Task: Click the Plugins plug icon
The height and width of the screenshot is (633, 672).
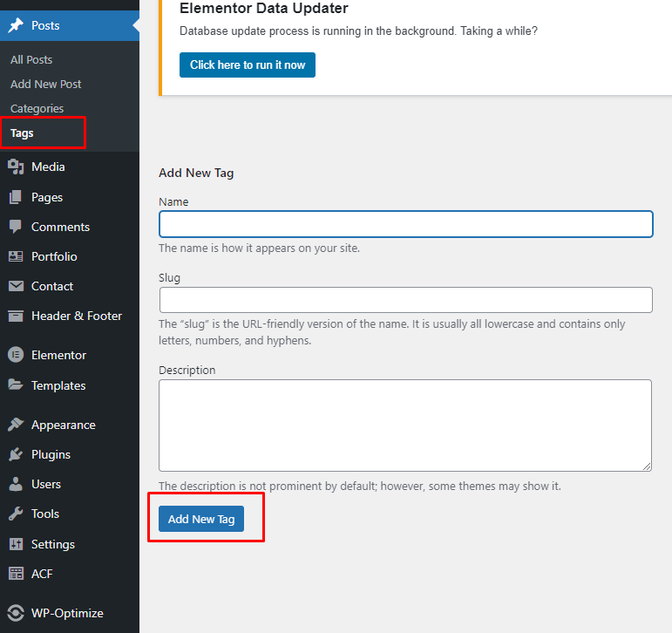Action: click(16, 454)
